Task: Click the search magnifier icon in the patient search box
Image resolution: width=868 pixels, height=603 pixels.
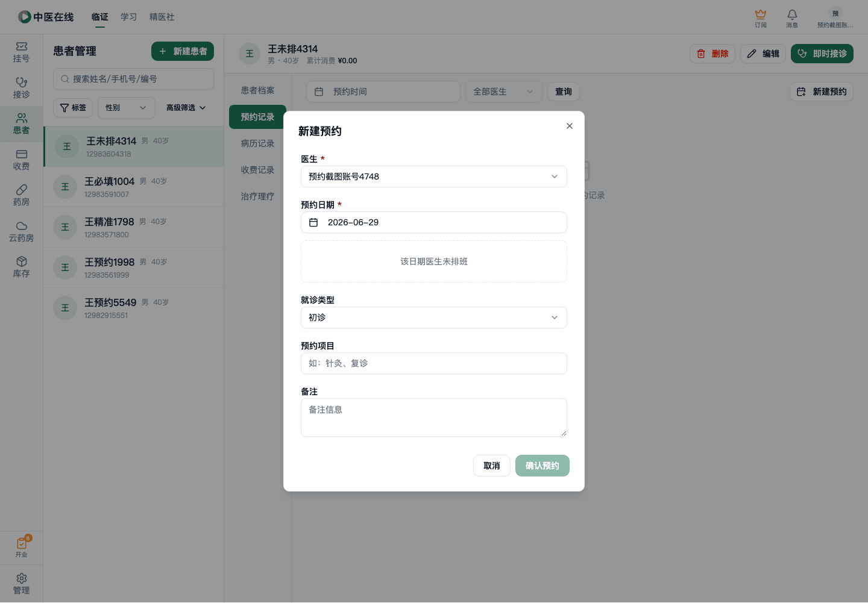Action: [x=65, y=79]
